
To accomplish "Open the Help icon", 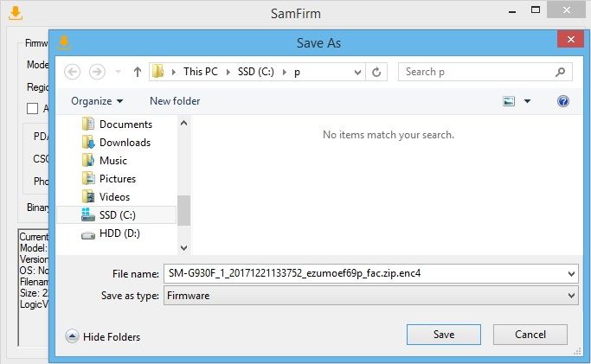I will pos(562,101).
